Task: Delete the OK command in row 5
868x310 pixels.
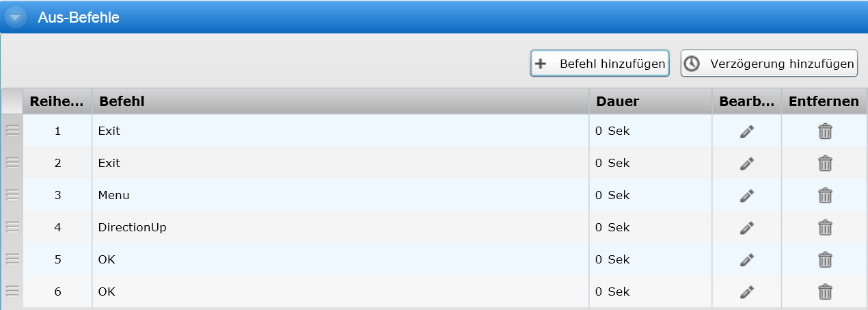Action: 825,260
